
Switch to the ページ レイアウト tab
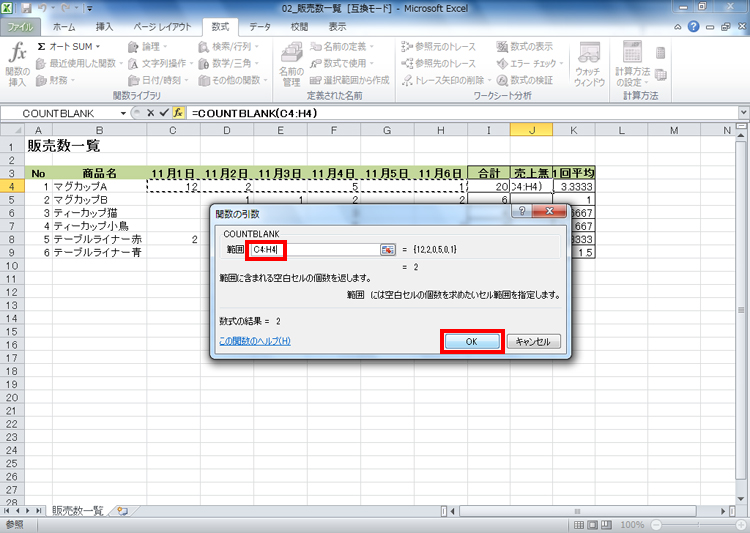point(162,27)
